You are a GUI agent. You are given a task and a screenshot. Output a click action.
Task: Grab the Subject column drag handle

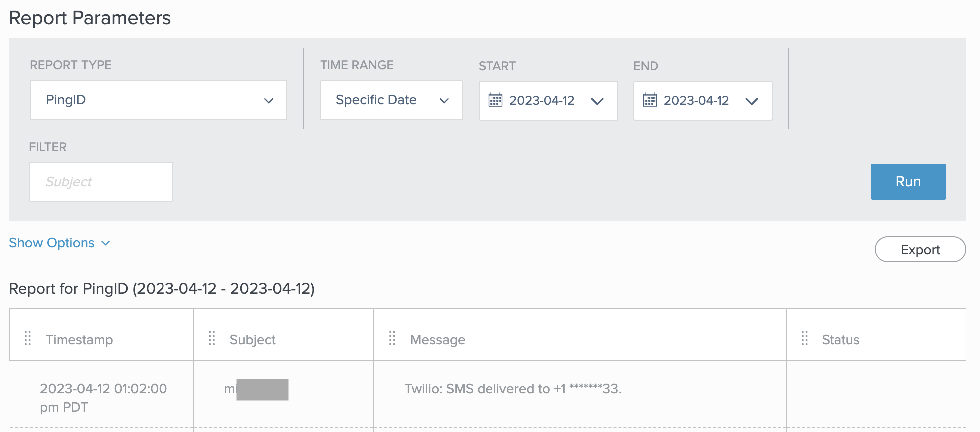pos(212,339)
